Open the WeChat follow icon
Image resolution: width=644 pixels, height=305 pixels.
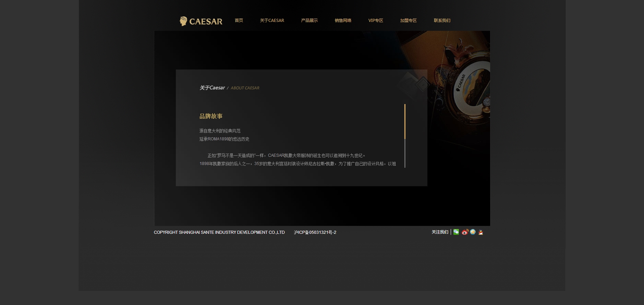coord(456,232)
